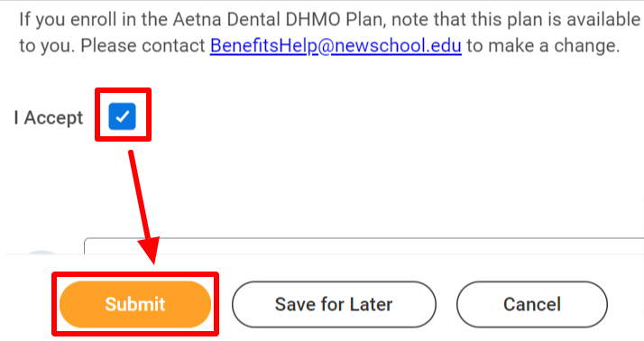Uncheck the I Accept checkbox
Image resolution: width=644 pixels, height=341 pixels.
[122, 116]
